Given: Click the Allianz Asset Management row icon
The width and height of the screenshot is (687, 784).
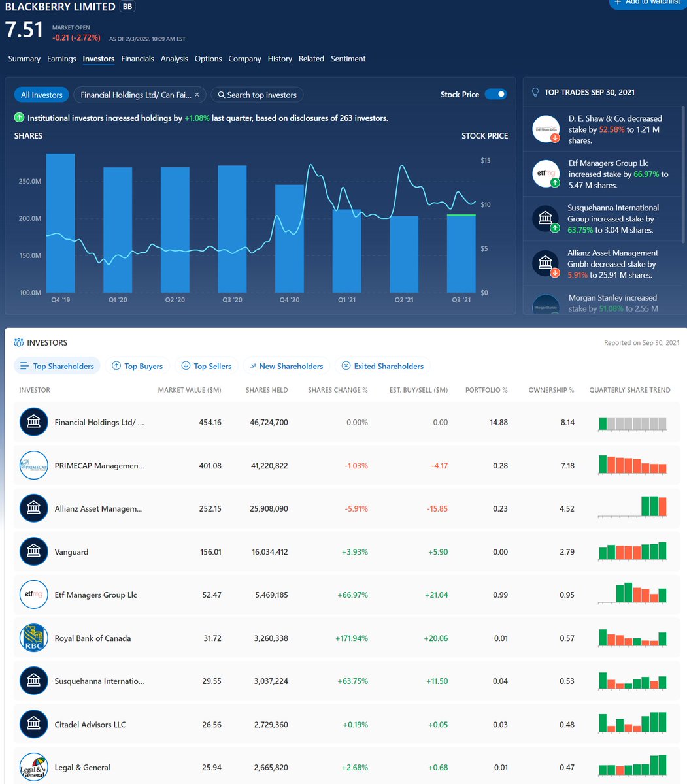Looking at the screenshot, I should point(33,509).
